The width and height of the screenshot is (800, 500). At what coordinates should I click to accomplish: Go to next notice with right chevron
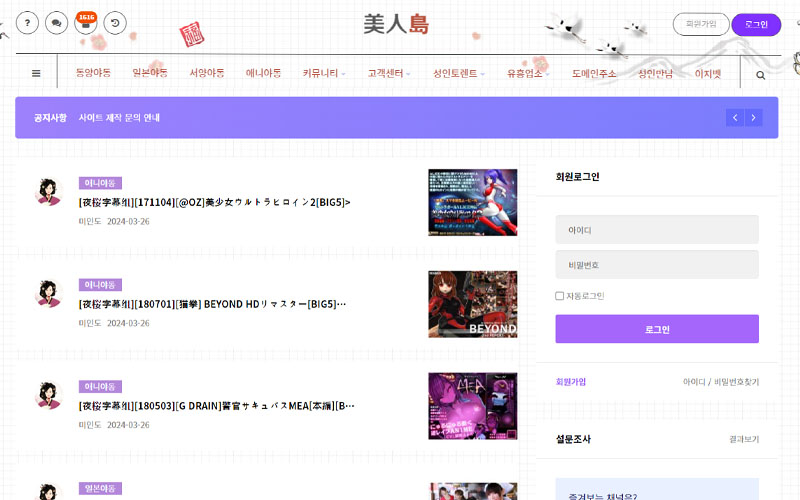[x=754, y=118]
